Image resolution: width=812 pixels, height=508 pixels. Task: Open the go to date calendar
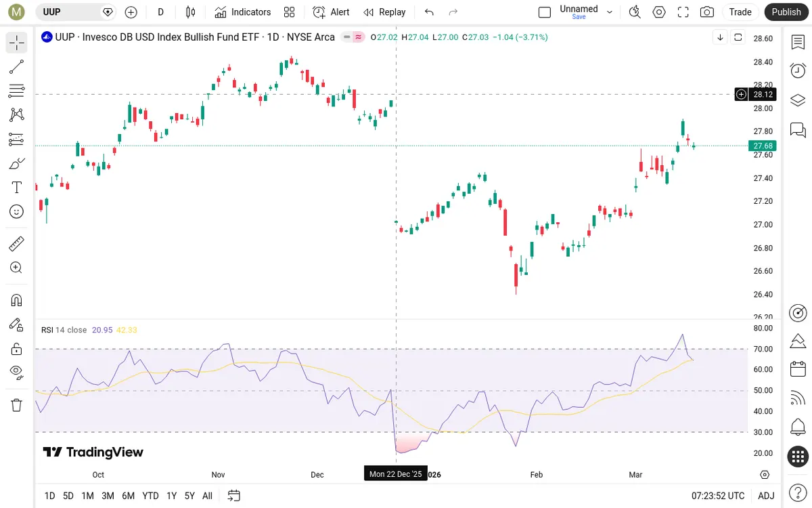[234, 496]
